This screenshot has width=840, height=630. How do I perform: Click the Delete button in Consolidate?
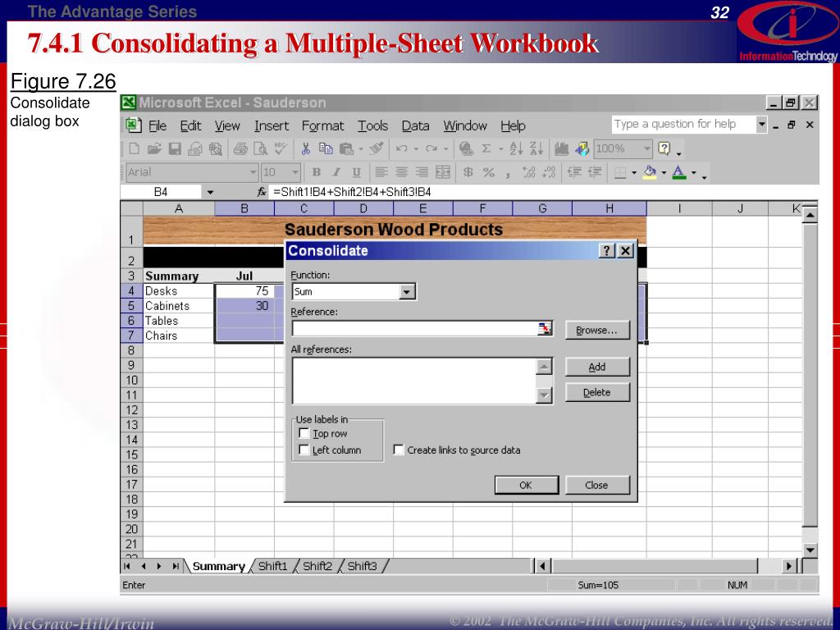point(597,393)
